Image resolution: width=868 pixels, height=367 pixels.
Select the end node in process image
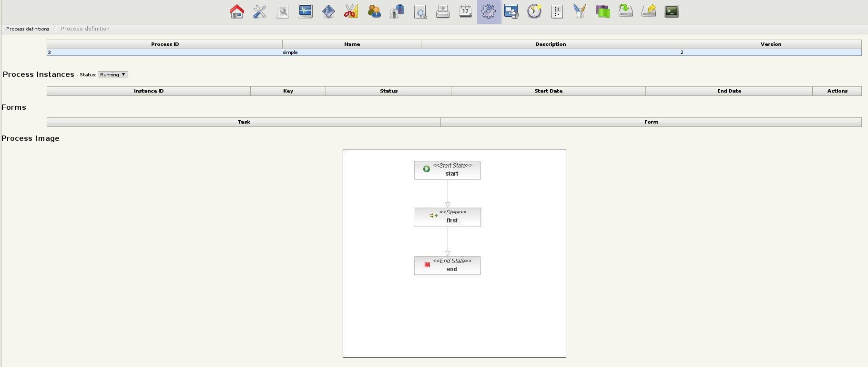[x=447, y=265]
